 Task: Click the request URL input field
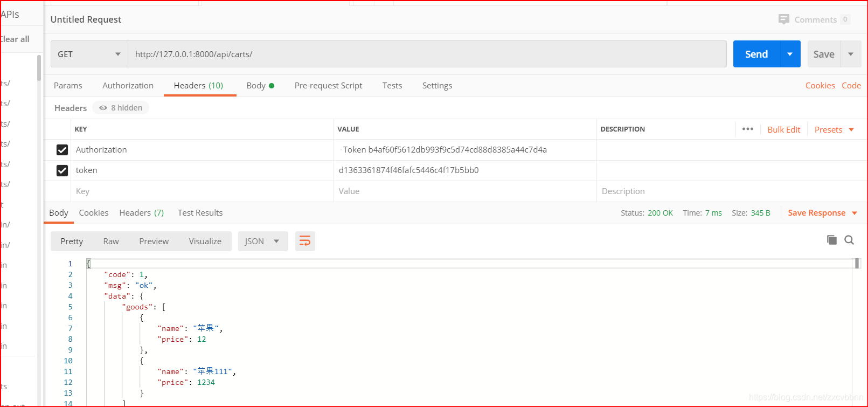click(x=427, y=54)
